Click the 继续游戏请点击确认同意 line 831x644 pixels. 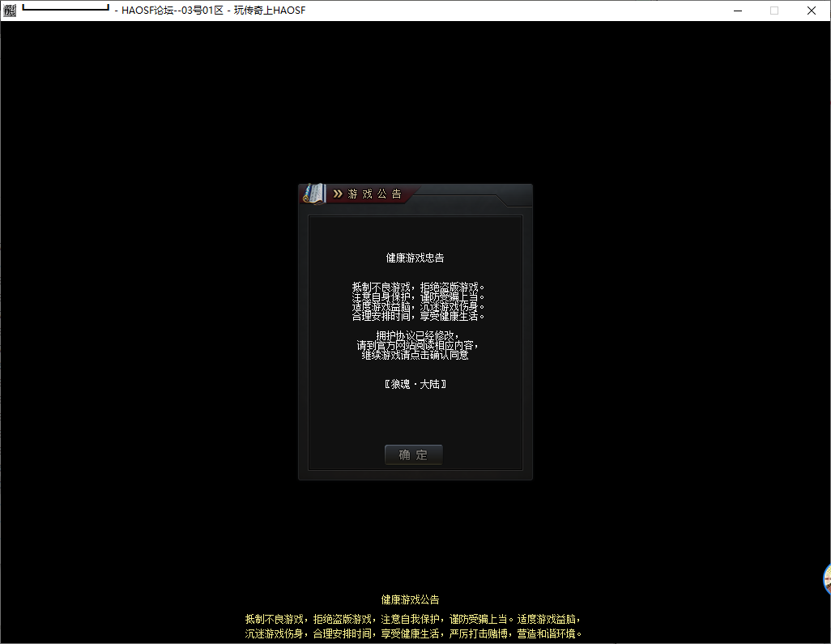(x=415, y=355)
